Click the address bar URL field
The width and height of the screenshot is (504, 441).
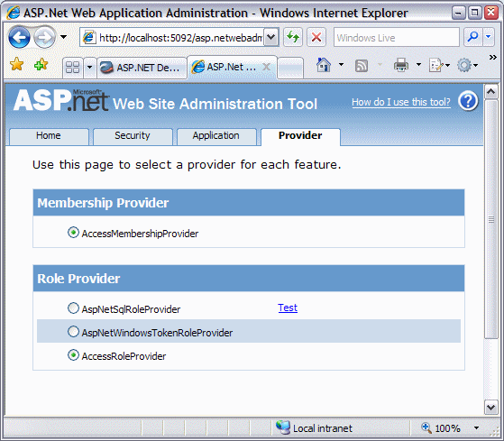click(172, 38)
